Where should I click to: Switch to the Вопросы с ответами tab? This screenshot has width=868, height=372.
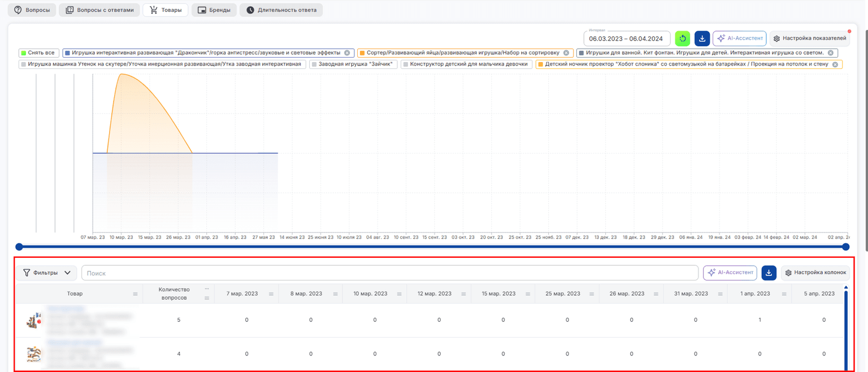pos(100,10)
